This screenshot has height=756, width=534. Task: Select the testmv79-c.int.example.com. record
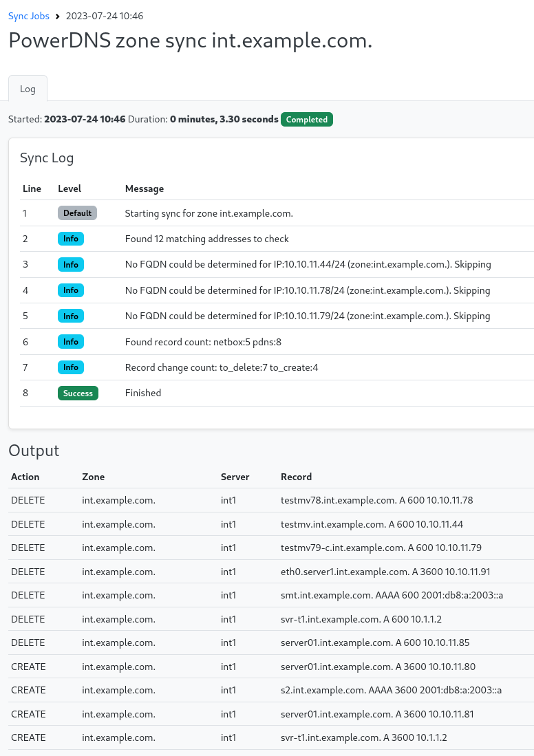pyautogui.click(x=381, y=548)
